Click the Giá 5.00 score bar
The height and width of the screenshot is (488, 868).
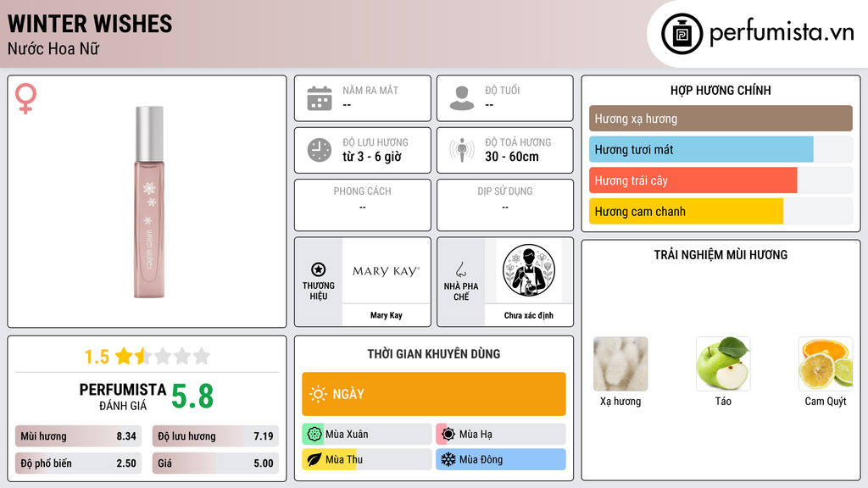215,463
